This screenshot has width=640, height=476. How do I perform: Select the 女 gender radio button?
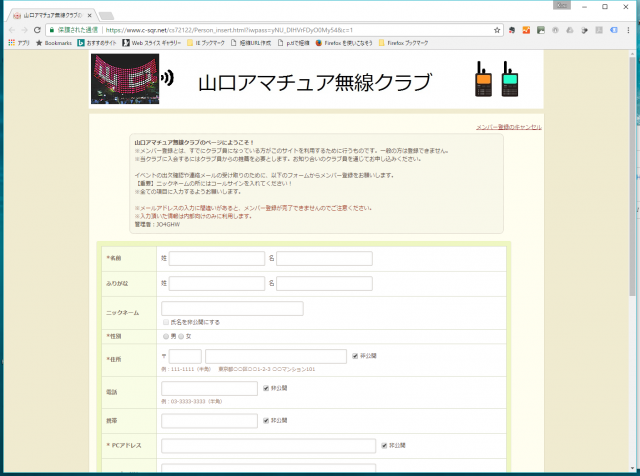tap(181, 336)
